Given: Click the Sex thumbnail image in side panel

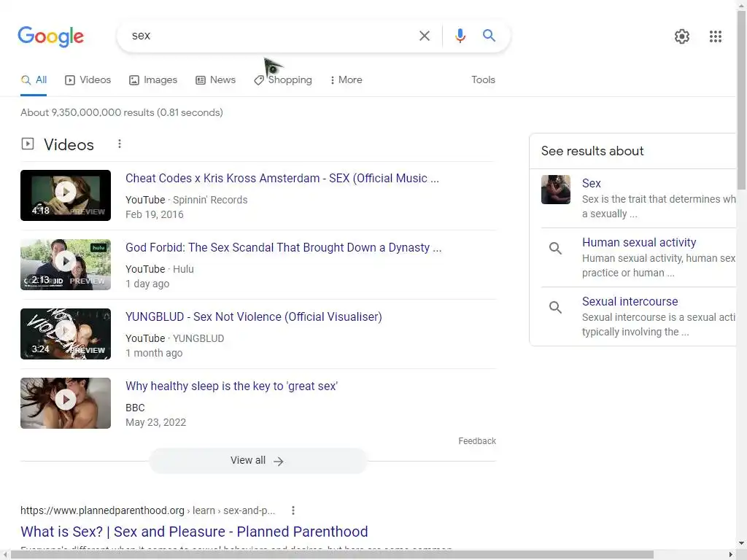Looking at the screenshot, I should tap(555, 190).
